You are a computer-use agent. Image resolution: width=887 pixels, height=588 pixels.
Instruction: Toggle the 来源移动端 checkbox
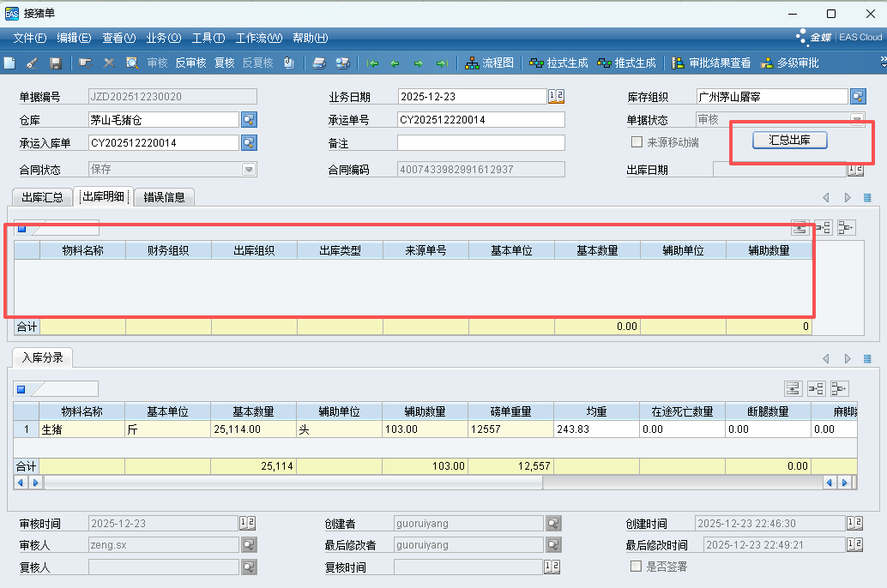pos(637,142)
